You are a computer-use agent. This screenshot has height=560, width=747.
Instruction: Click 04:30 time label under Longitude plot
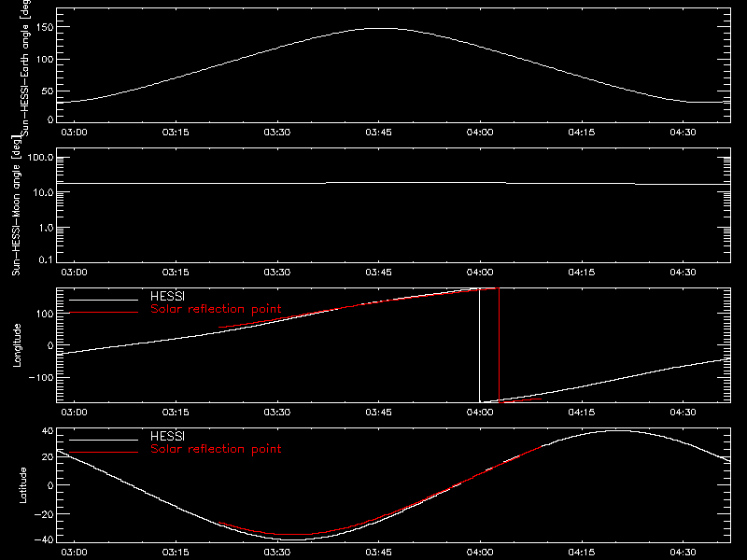click(683, 413)
